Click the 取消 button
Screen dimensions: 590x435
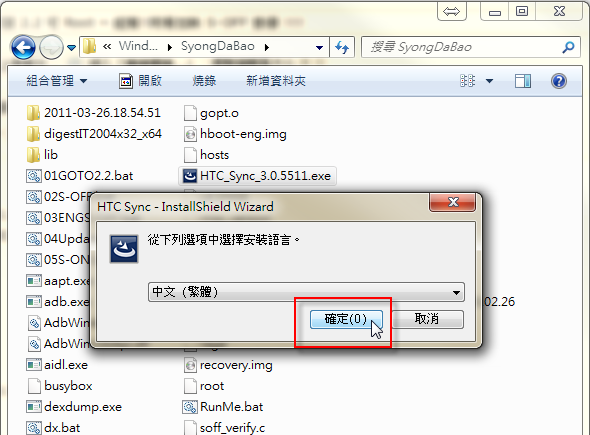[427, 319]
